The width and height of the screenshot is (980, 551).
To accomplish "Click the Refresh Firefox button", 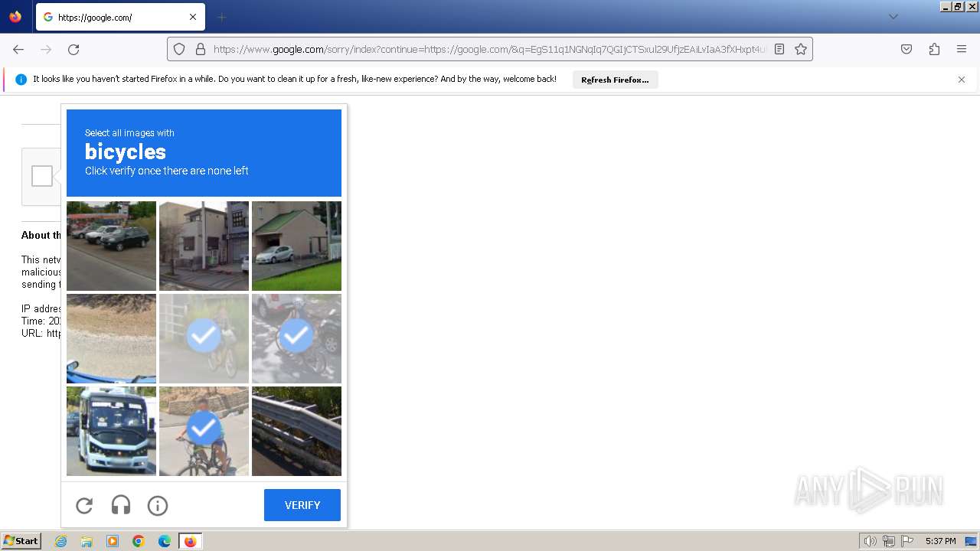I will point(615,80).
